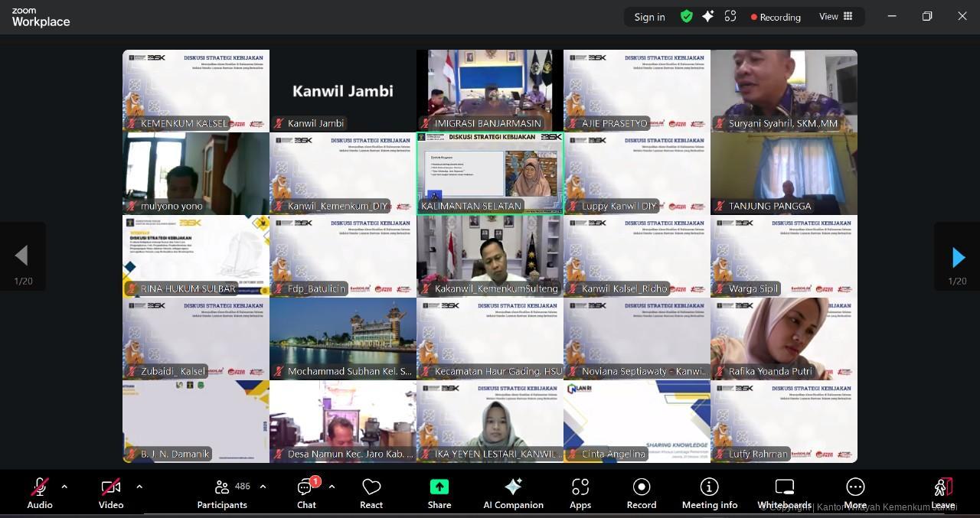Viewport: 980px width, 518px height.
Task: Open Meeting info
Action: (x=710, y=494)
